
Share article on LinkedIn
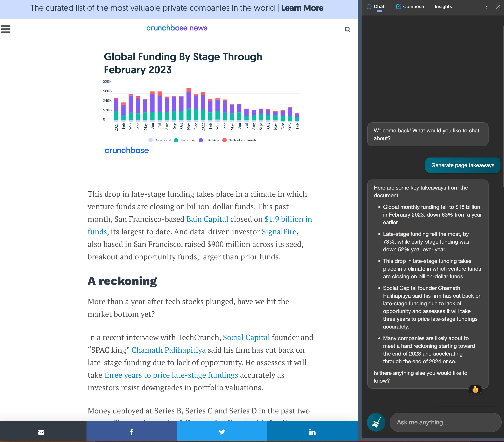(312, 432)
